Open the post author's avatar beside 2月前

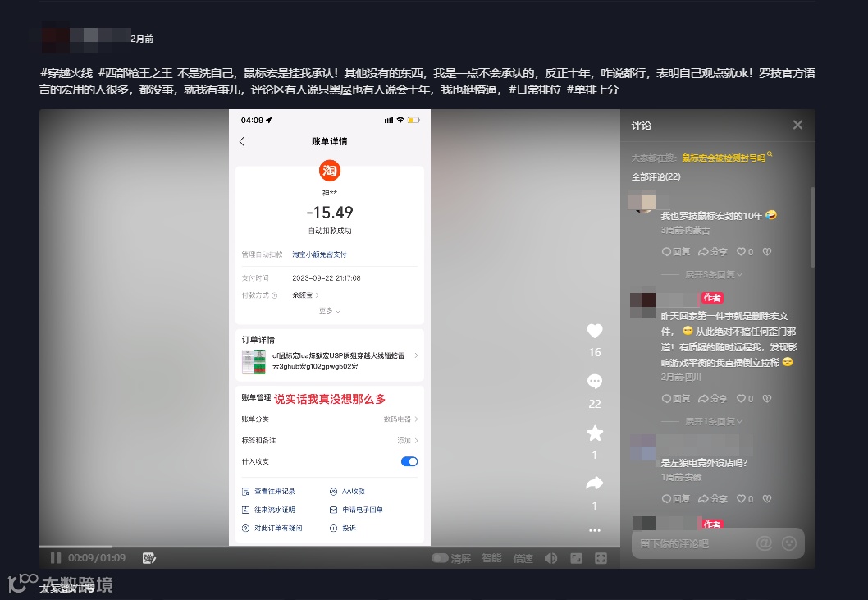point(55,38)
